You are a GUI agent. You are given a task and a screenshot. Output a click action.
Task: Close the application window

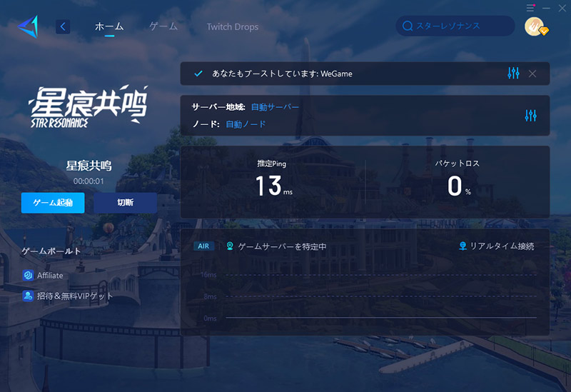point(562,8)
